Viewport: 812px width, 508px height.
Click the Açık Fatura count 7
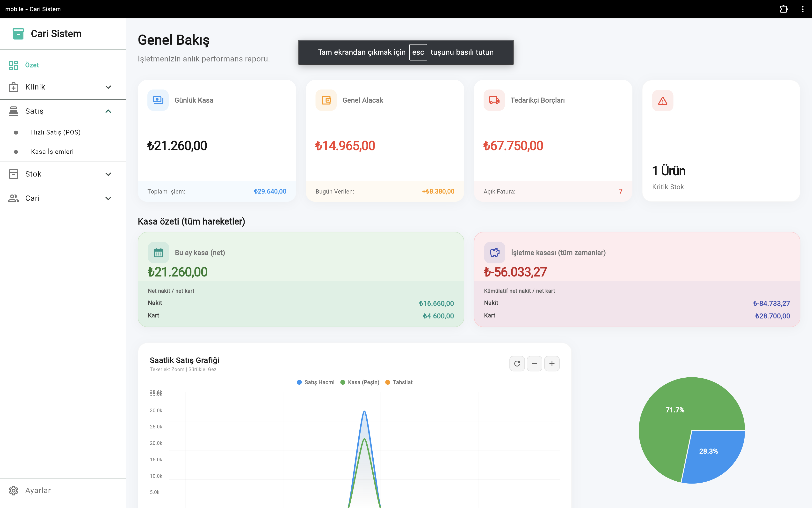point(621,192)
